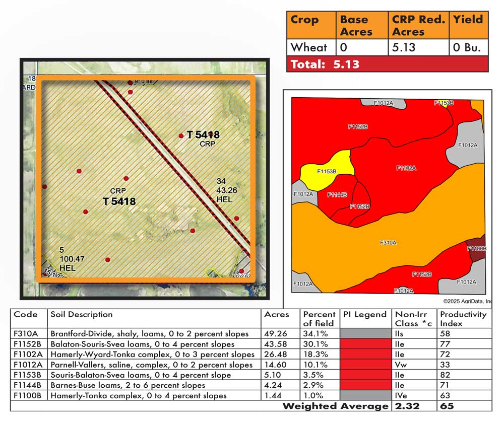This screenshot has width=504, height=424.
Task: Click the red PI Legend swatch for F1152B
Action: (x=366, y=344)
